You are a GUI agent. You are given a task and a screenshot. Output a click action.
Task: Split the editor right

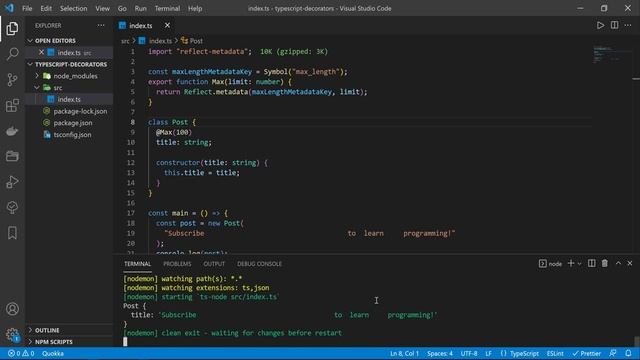click(614, 25)
